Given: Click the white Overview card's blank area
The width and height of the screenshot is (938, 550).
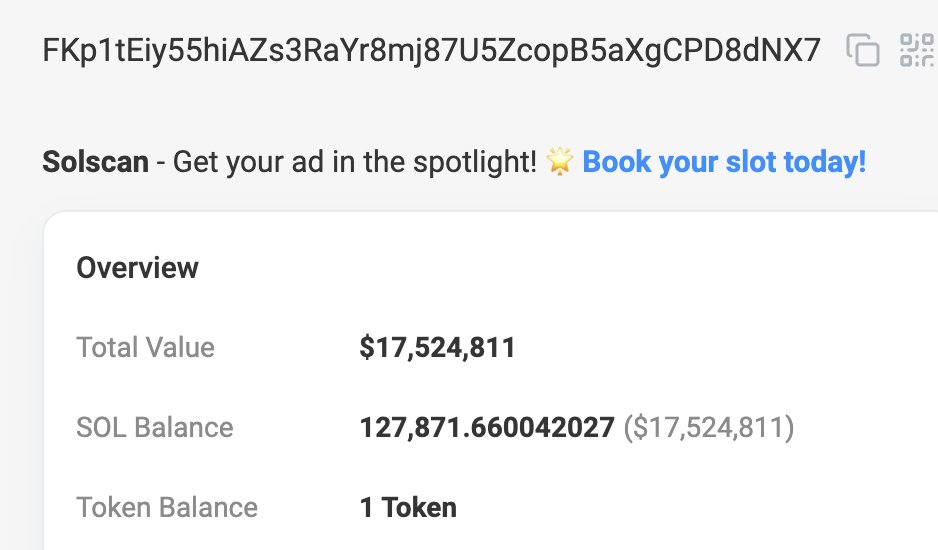Looking at the screenshot, I should click(650, 300).
